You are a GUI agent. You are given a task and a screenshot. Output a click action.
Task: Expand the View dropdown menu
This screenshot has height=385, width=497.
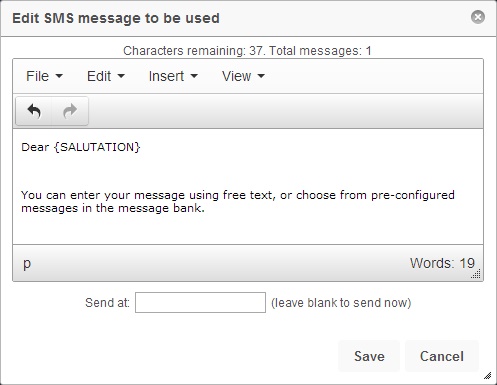[243, 76]
